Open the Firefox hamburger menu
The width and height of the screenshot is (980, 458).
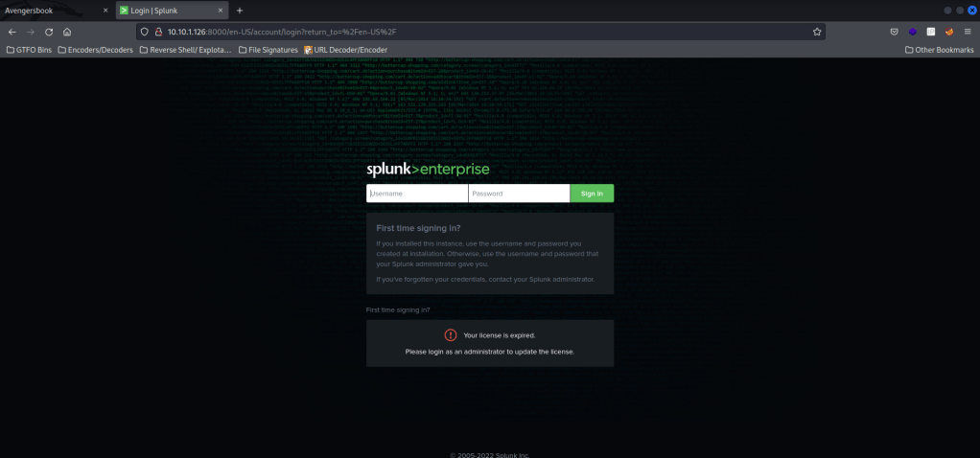[x=968, y=32]
